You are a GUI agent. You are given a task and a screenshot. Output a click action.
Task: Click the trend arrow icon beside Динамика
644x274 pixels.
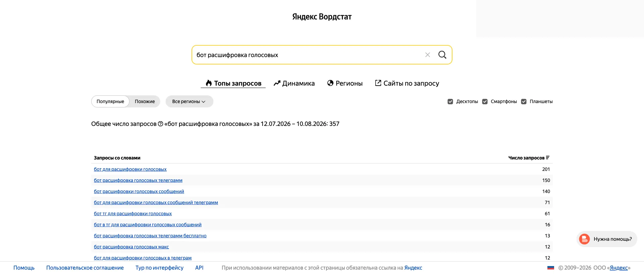277,83
